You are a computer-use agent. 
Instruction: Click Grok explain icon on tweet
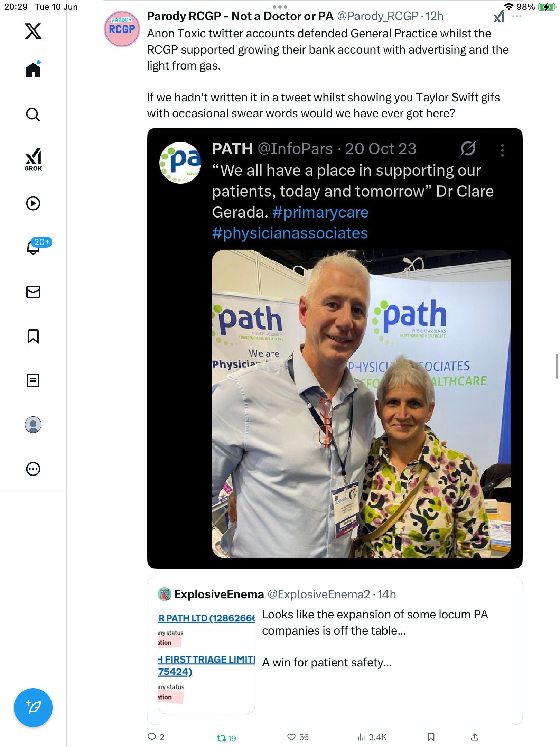499,16
